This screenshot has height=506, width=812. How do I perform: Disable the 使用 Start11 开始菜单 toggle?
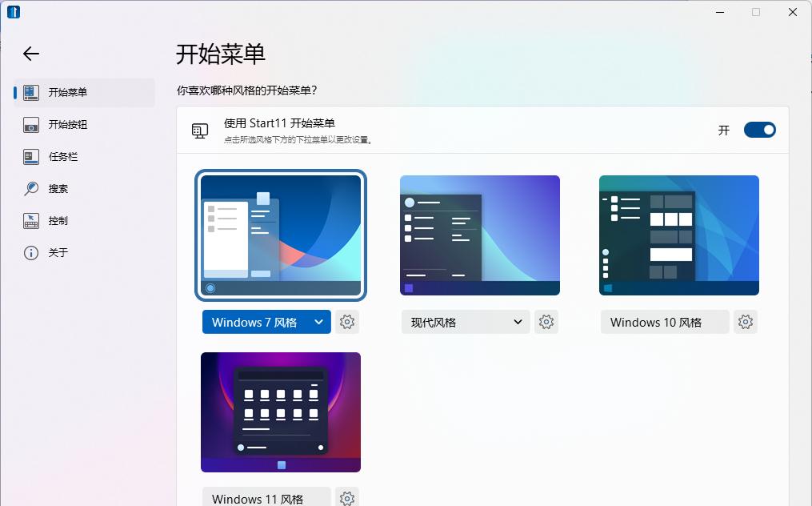click(760, 130)
